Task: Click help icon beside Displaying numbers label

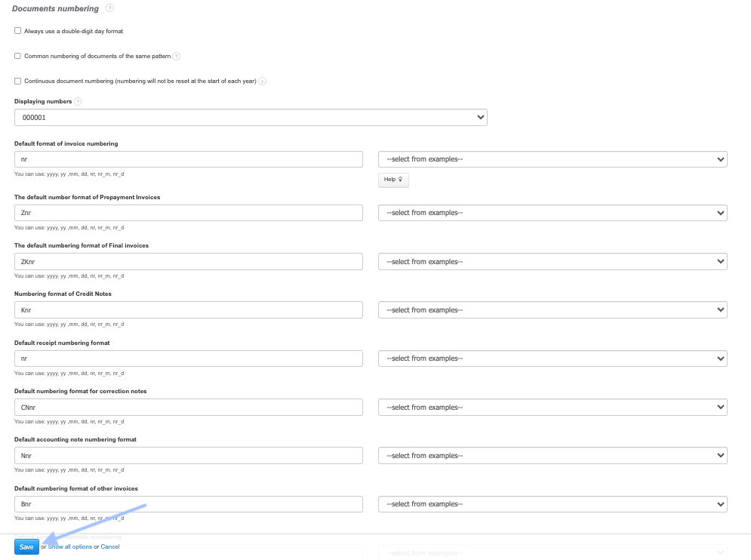Action: (x=78, y=101)
